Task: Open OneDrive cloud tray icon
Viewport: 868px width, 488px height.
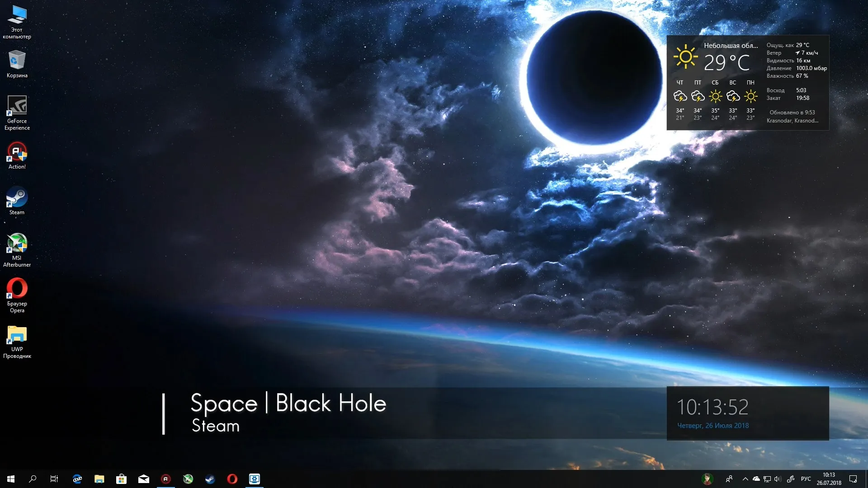Action: [756, 479]
